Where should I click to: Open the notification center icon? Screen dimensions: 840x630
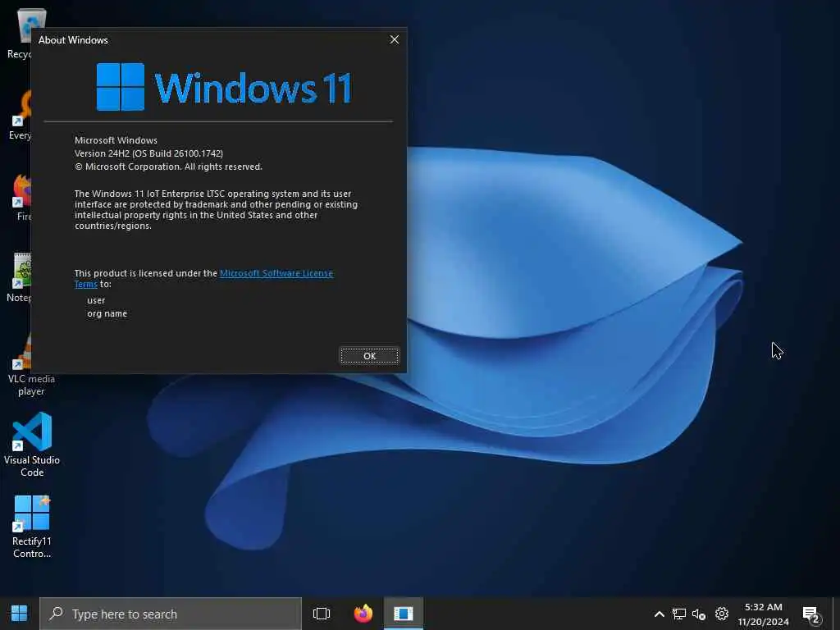tap(811, 614)
